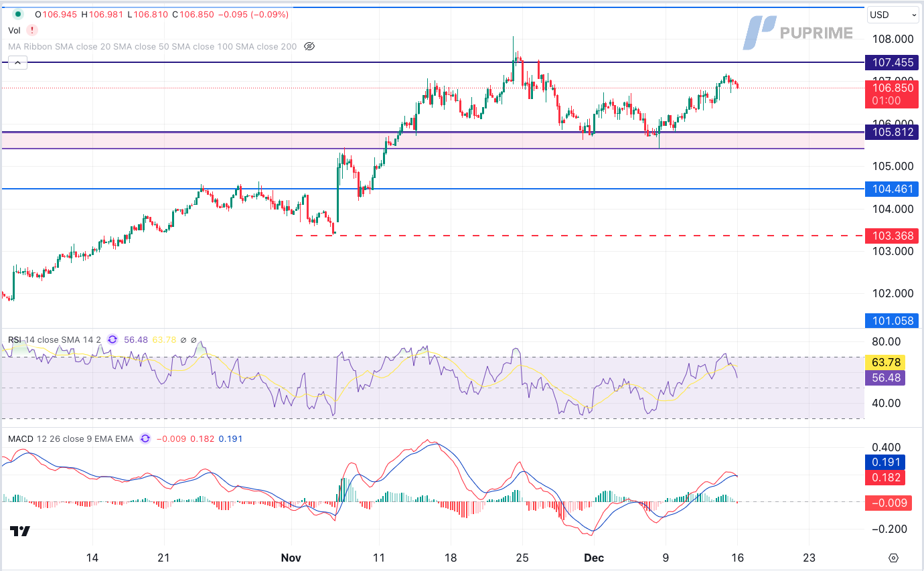Select the red dashed 103.368 horizontal line

[579, 236]
